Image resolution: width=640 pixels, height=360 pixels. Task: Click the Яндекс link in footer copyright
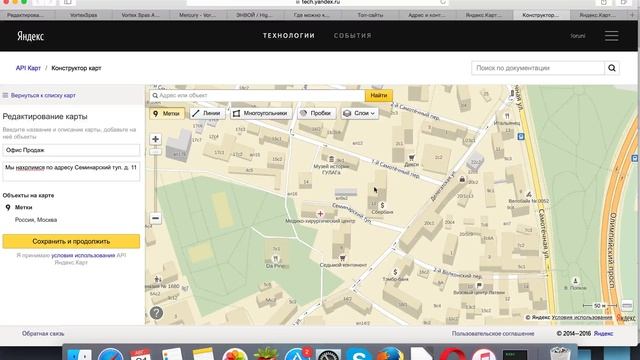point(603,333)
